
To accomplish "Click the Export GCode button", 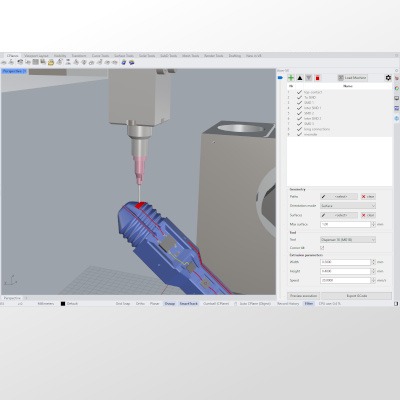I will (x=357, y=296).
